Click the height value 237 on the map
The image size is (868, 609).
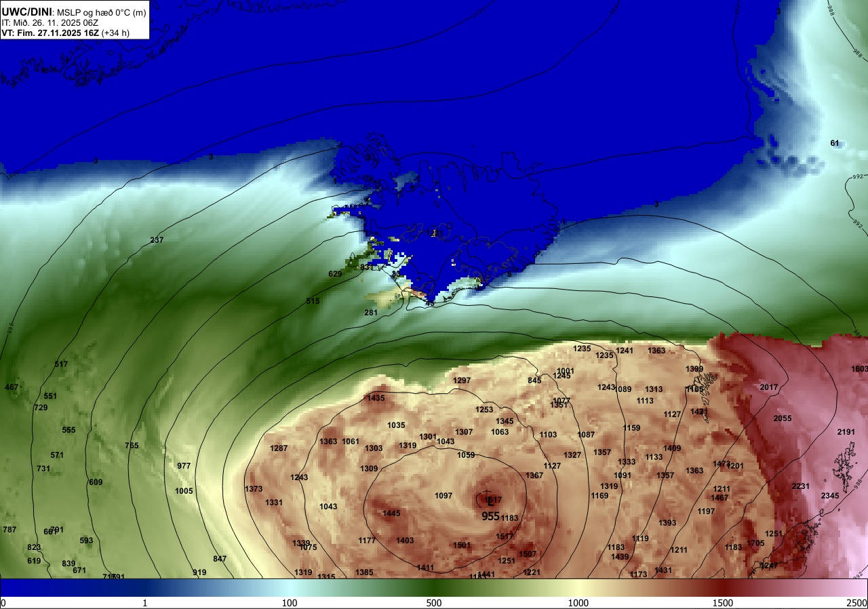click(157, 240)
